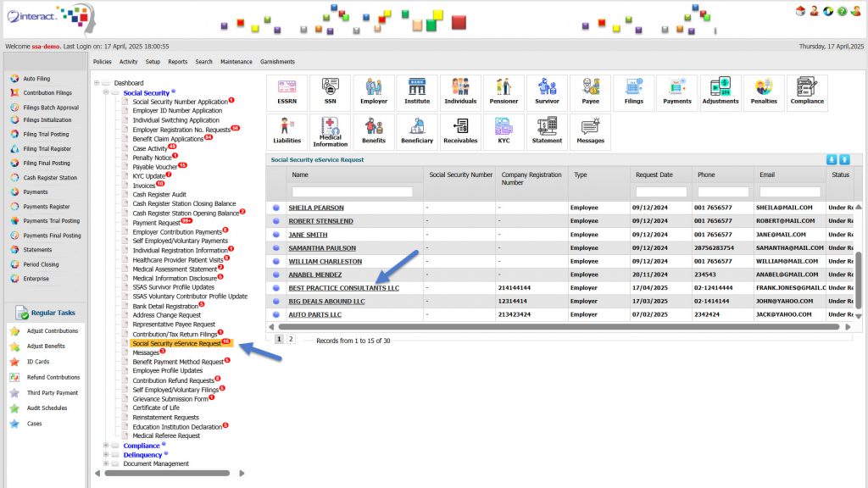The height and width of the screenshot is (488, 868).
Task: Go to page 2 of records
Action: 291,339
